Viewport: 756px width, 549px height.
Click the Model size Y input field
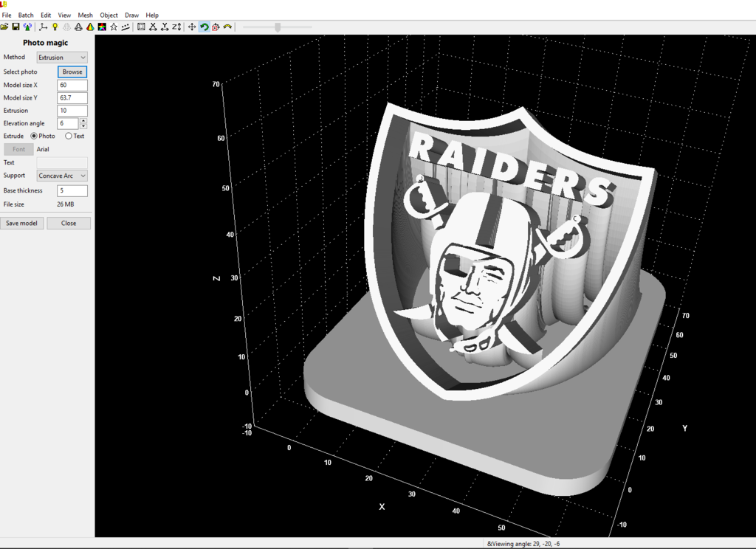point(72,98)
